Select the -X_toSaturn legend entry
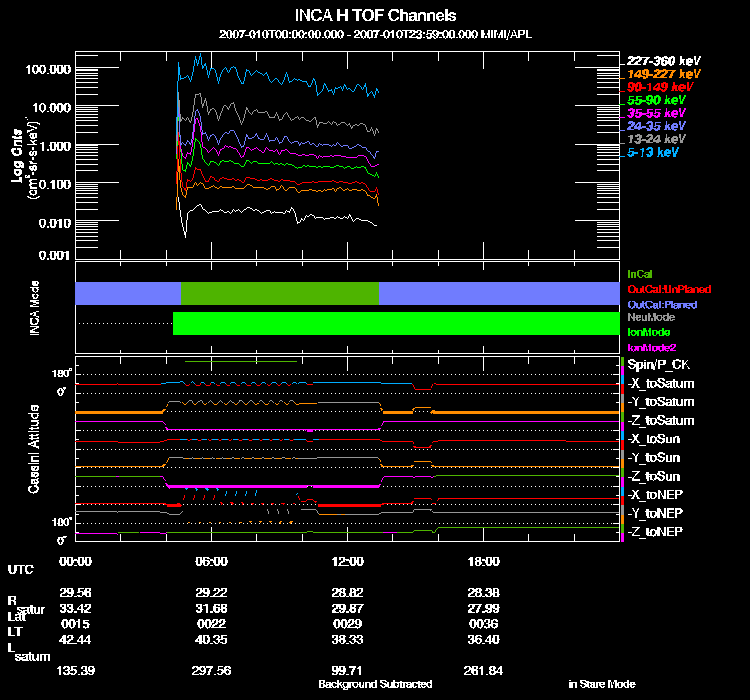Viewport: 750px width, 700px height. pyautogui.click(x=660, y=384)
